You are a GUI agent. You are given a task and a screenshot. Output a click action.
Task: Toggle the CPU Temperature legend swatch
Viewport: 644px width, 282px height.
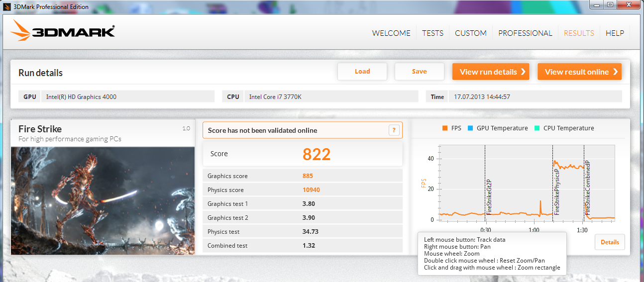[x=537, y=128]
